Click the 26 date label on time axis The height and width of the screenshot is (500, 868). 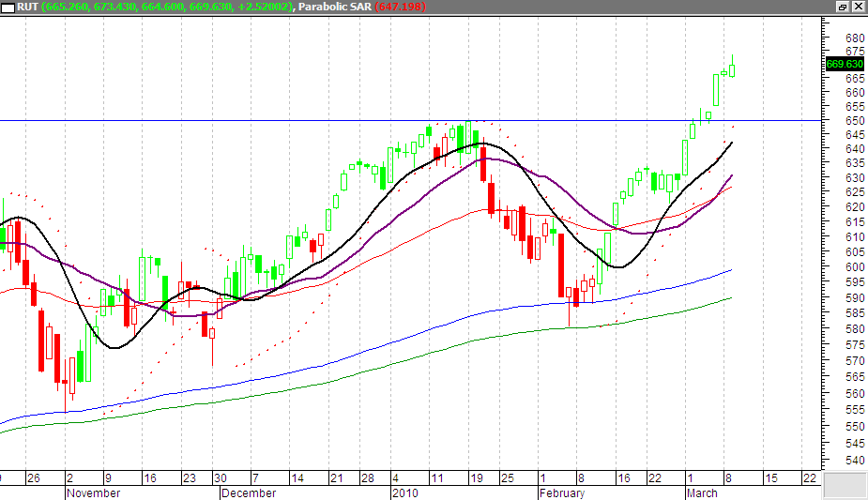tap(34, 477)
